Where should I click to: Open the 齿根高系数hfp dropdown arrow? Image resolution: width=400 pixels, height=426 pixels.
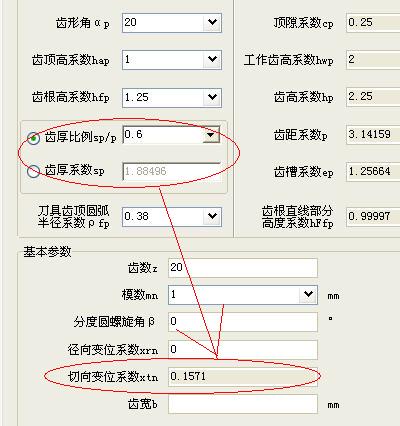coord(212,97)
